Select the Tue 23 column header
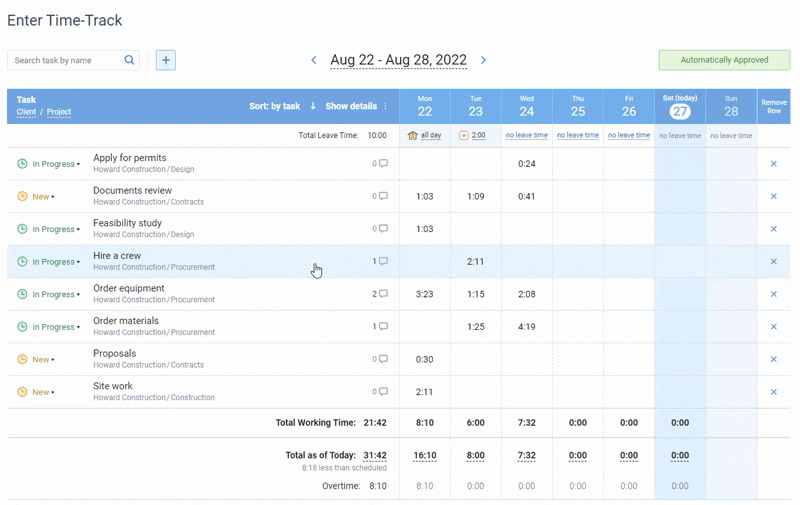800x505 pixels. click(x=476, y=107)
